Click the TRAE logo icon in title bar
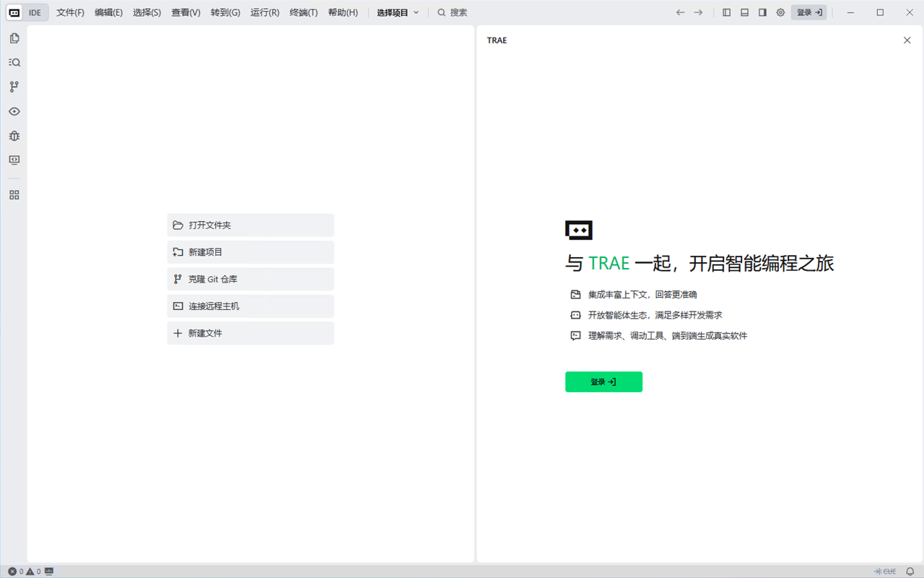The height and width of the screenshot is (578, 924). 14,12
